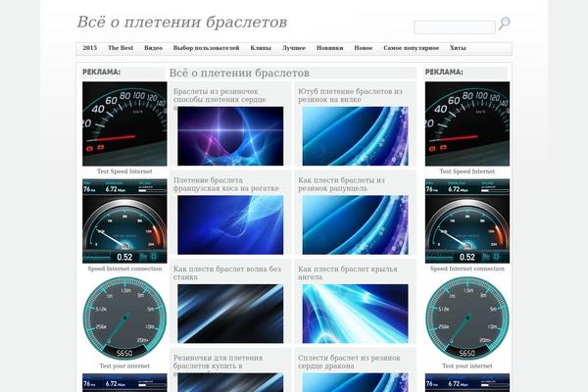
Task: Click left sidebar Test Speed Internet caption
Action: coord(124,171)
